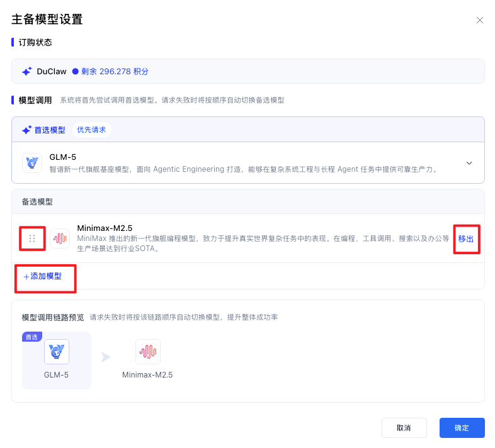This screenshot has width=495, height=448.
Task: Click the GLM-5 logo in the primary model selector
Action: point(32,163)
